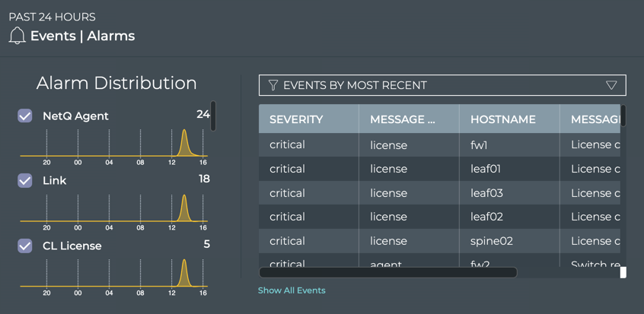The image size is (644, 314).
Task: Disable the CL License alarm checkbox
Action: click(25, 246)
